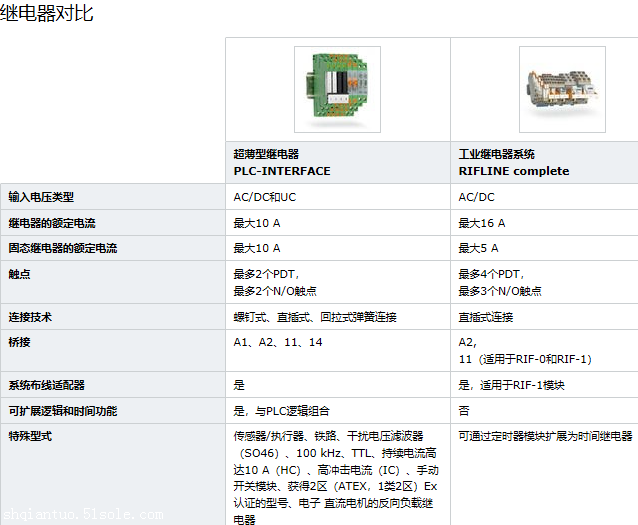
Task: Select the 特殊型式 row label
Action: (30, 436)
